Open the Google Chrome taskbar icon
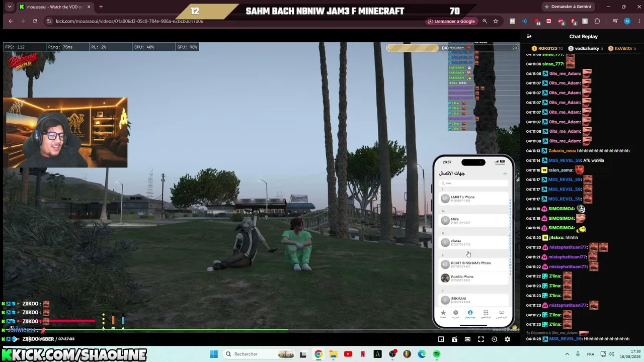The image size is (644, 362). point(318,354)
